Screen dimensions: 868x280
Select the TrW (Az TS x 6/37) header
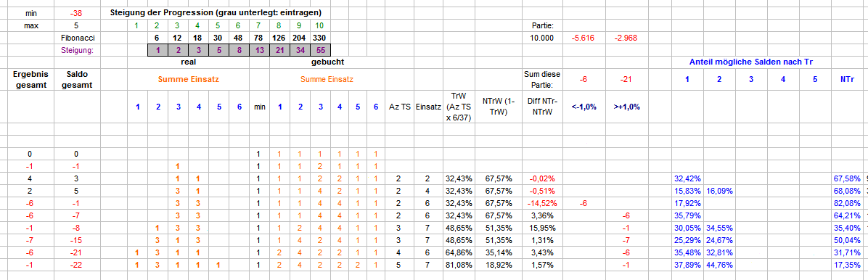tap(458, 107)
